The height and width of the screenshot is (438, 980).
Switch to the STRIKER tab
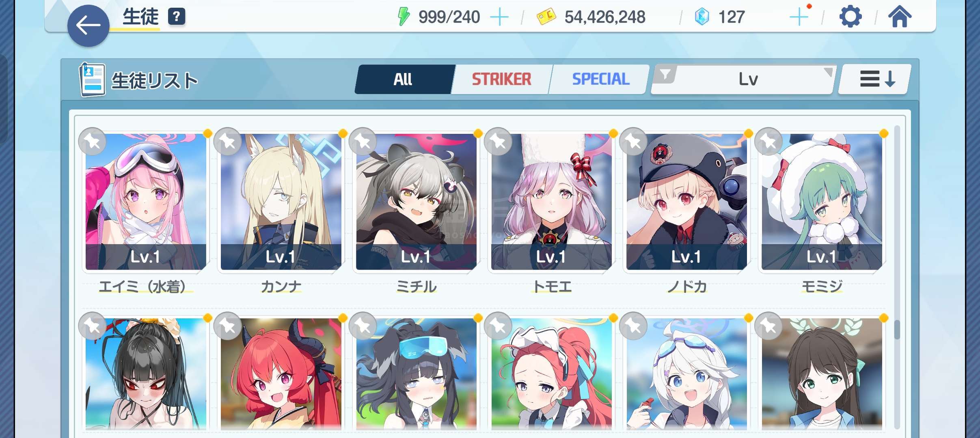click(x=501, y=79)
